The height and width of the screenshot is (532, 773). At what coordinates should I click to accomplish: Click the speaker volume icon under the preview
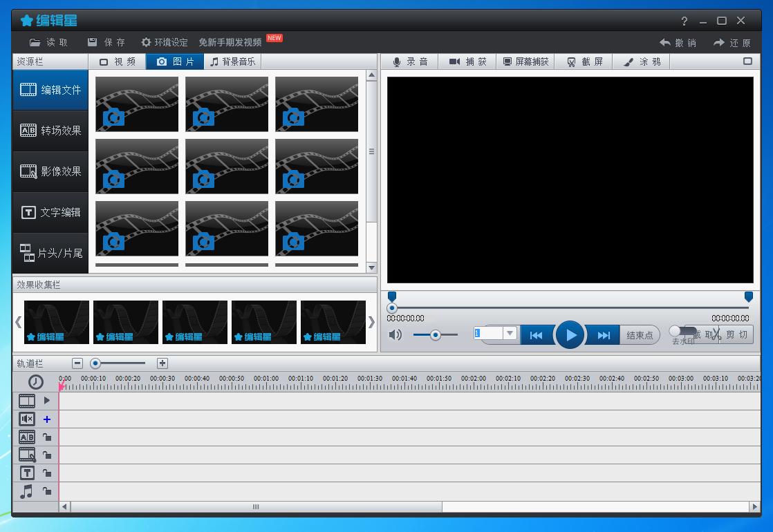click(x=395, y=335)
